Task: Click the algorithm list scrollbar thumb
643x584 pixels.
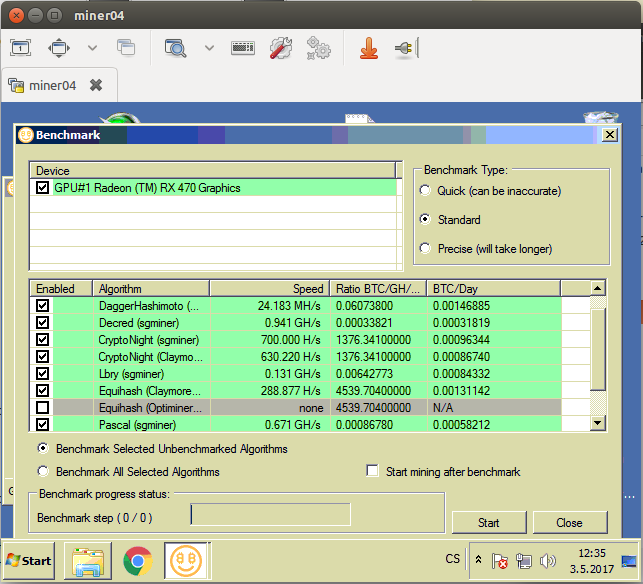Action: pos(598,349)
